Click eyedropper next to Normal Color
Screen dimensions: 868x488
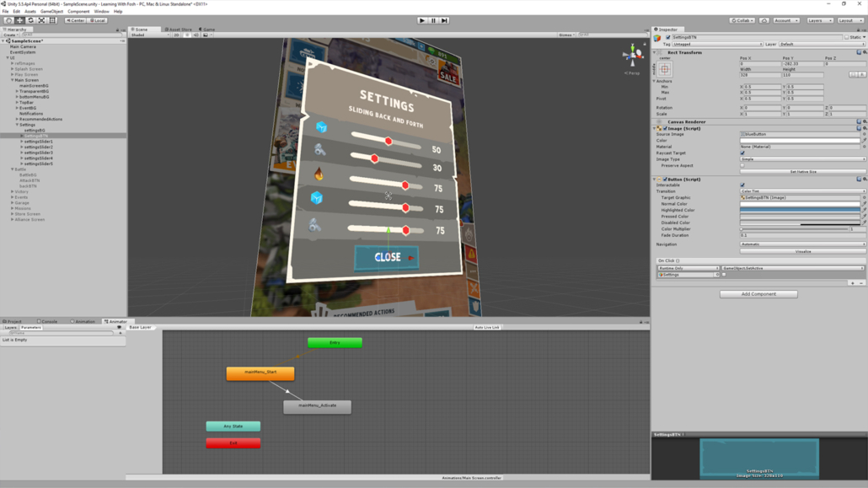tap(864, 204)
